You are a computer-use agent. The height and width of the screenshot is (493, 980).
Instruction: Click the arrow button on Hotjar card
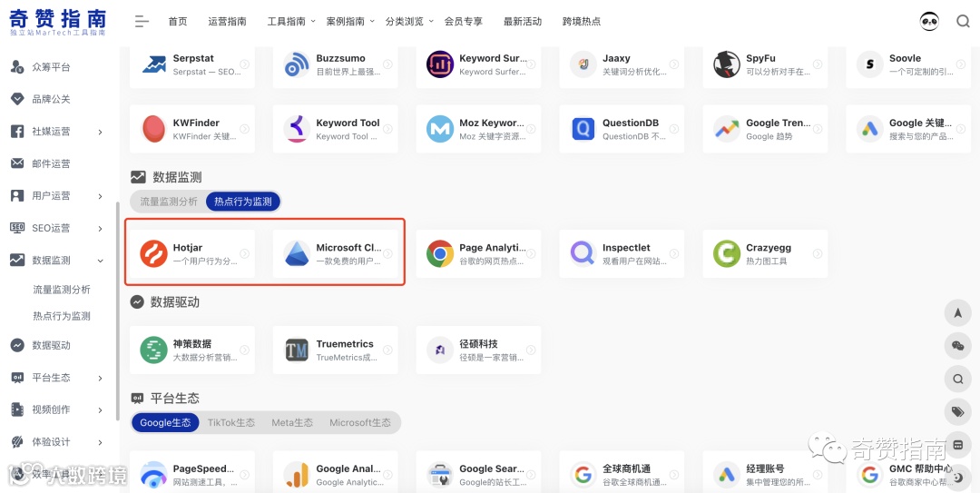coord(244,253)
